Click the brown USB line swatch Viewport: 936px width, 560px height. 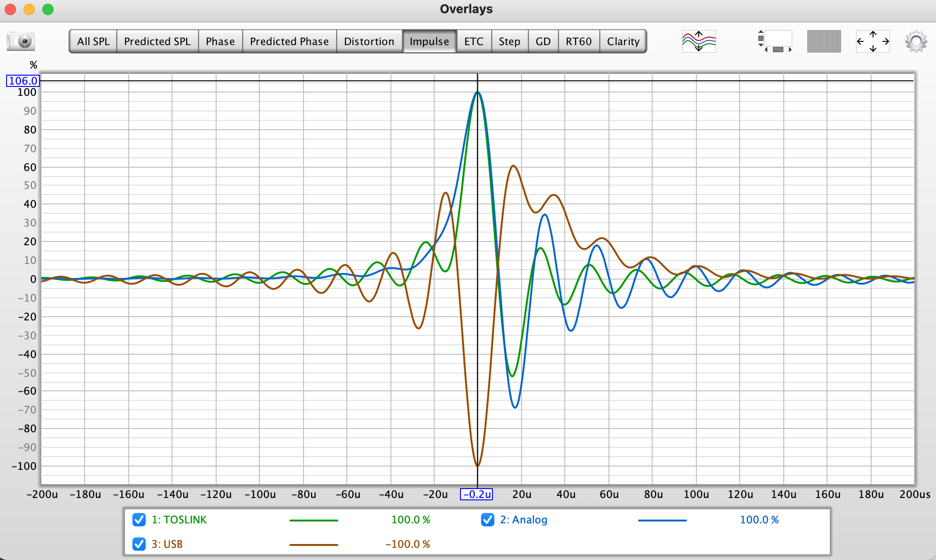click(x=314, y=545)
